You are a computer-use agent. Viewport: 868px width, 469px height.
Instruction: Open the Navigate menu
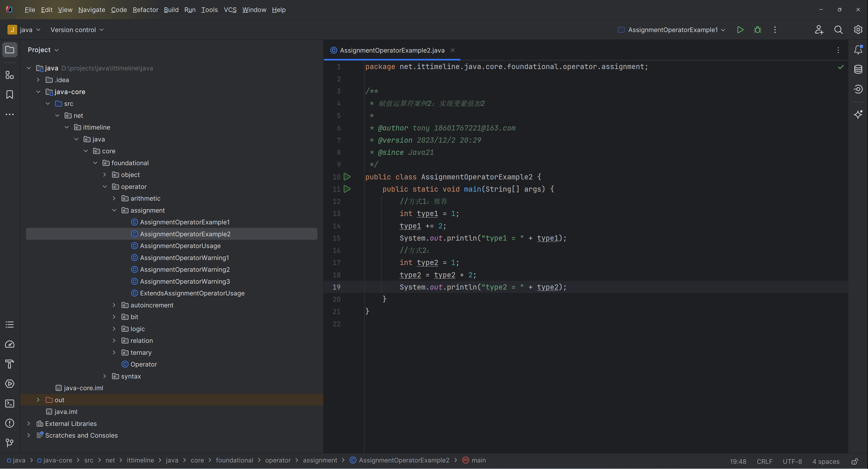click(92, 10)
